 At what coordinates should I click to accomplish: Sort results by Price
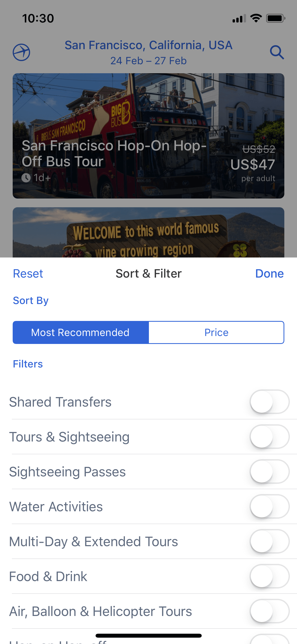pyautogui.click(x=216, y=332)
